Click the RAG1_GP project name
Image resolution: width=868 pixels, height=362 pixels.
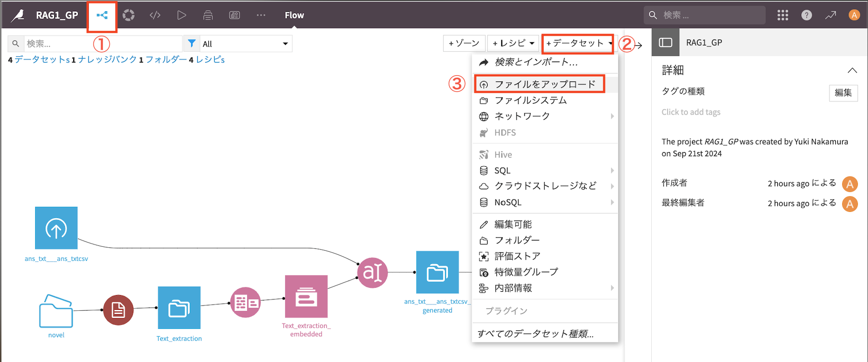57,15
